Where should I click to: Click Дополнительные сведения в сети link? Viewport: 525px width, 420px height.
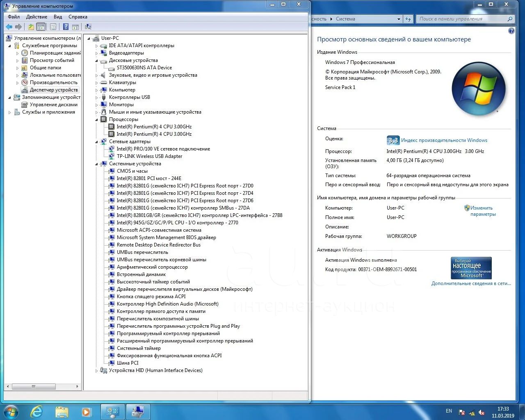471,283
